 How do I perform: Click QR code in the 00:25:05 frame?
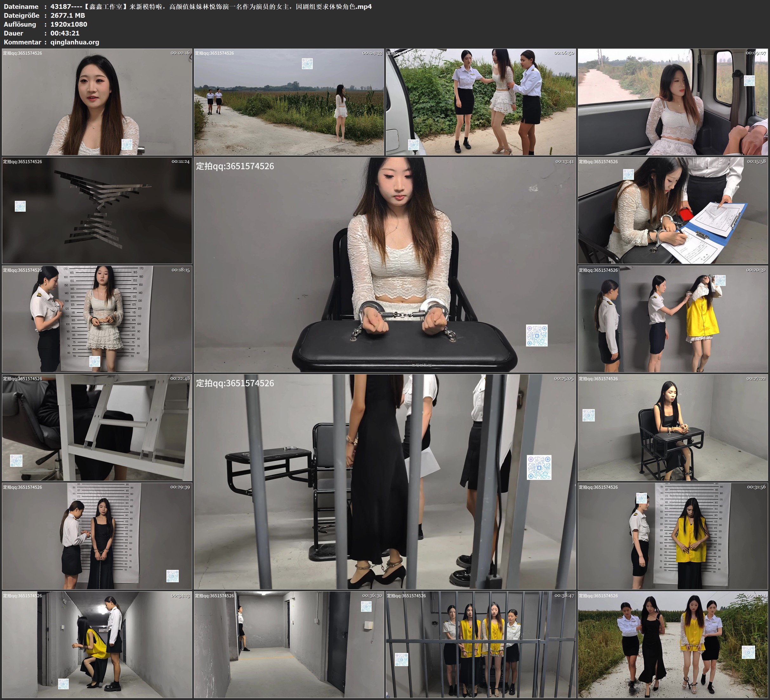coord(539,467)
